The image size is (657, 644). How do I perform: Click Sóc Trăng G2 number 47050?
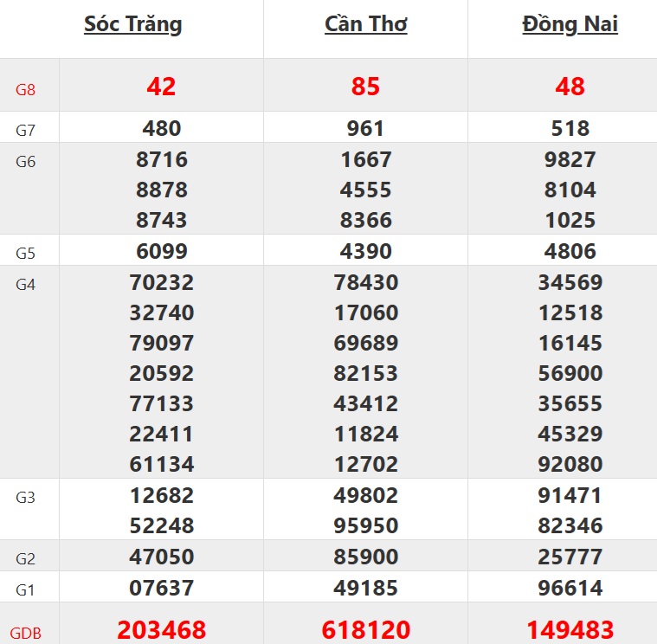[162, 557]
